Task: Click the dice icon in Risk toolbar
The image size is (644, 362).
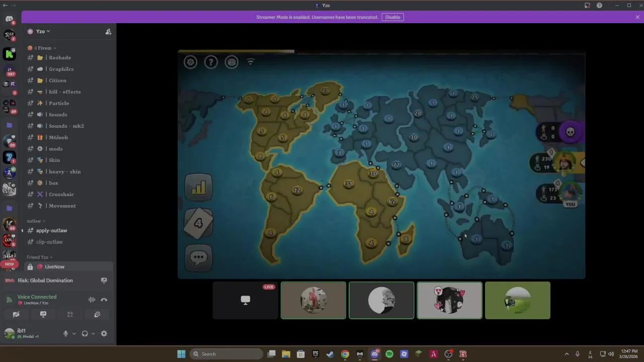Action: coord(231,62)
